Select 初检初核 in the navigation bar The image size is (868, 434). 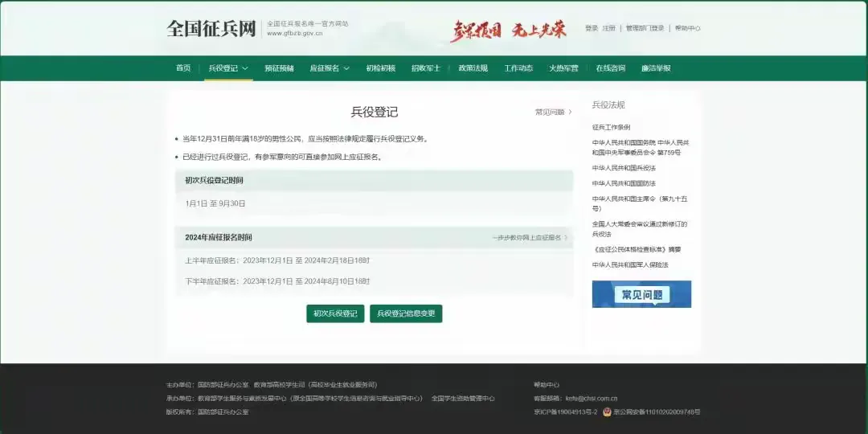click(381, 68)
